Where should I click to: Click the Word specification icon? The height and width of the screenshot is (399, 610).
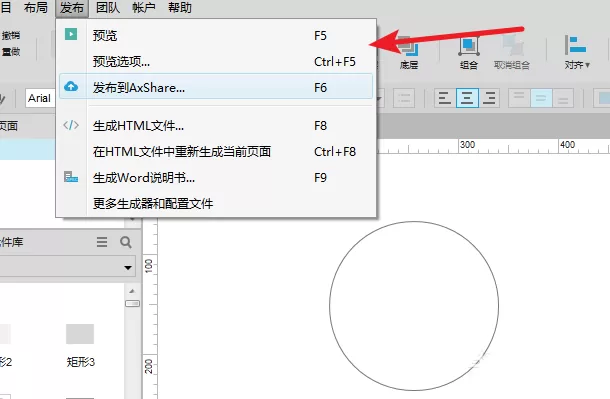click(x=71, y=177)
